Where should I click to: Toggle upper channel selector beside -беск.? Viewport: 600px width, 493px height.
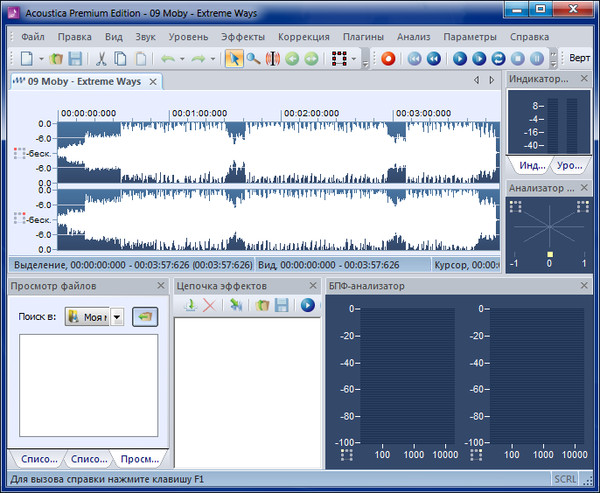click(20, 154)
